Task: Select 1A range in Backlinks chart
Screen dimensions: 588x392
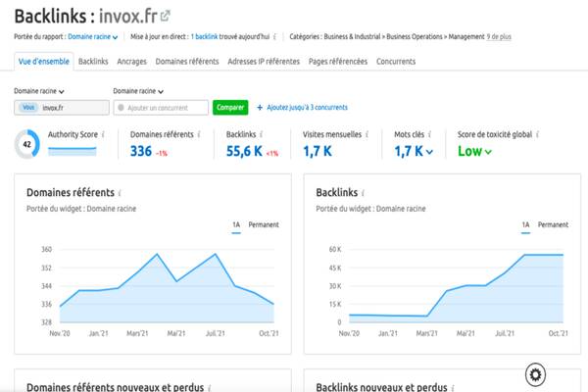Action: point(525,225)
